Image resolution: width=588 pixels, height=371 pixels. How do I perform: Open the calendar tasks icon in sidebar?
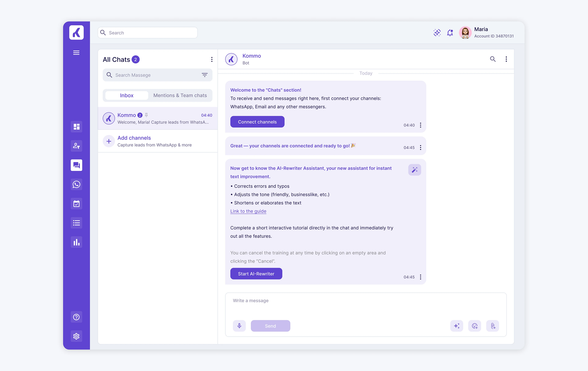(76, 204)
